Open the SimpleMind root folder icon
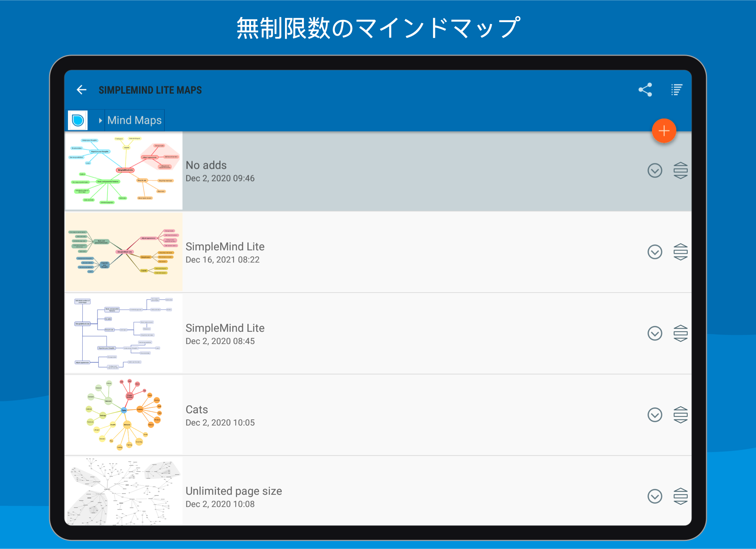 (x=78, y=120)
